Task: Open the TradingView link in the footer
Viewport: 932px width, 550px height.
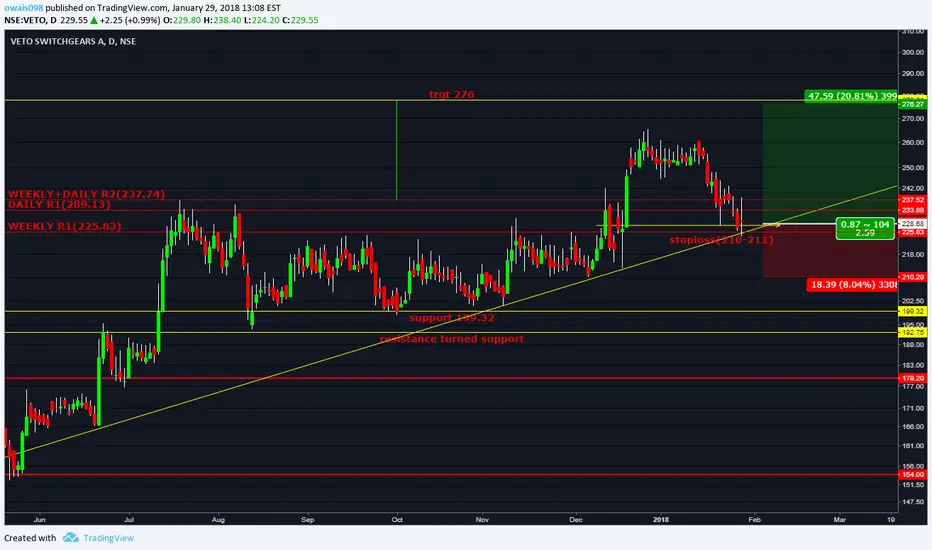Action: click(x=108, y=538)
